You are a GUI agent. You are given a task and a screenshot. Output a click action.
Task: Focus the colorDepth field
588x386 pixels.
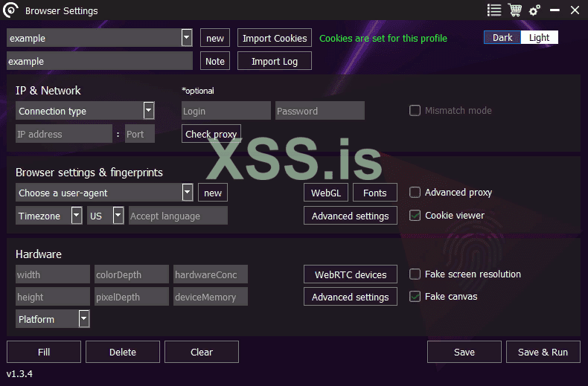pos(132,274)
